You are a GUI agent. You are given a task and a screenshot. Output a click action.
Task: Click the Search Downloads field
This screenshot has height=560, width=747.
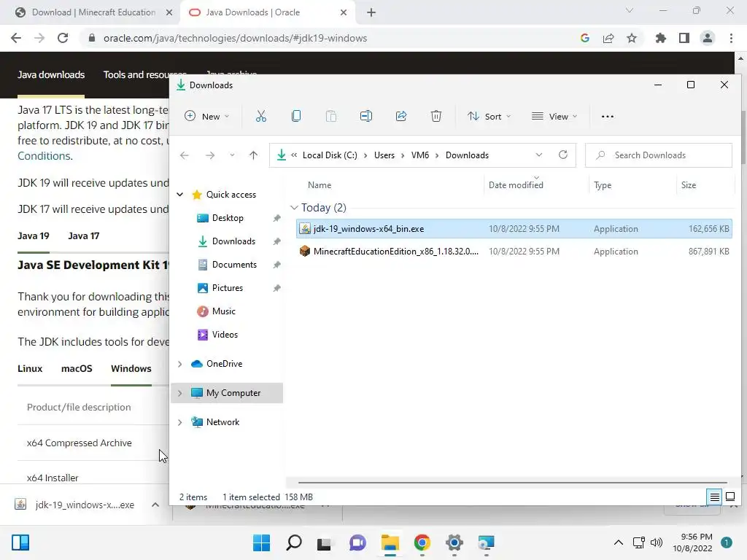point(659,155)
